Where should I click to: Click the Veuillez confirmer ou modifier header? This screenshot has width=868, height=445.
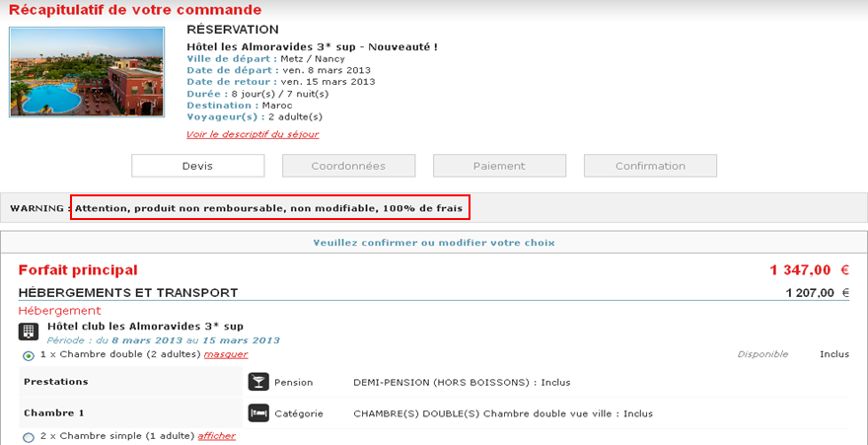click(434, 243)
